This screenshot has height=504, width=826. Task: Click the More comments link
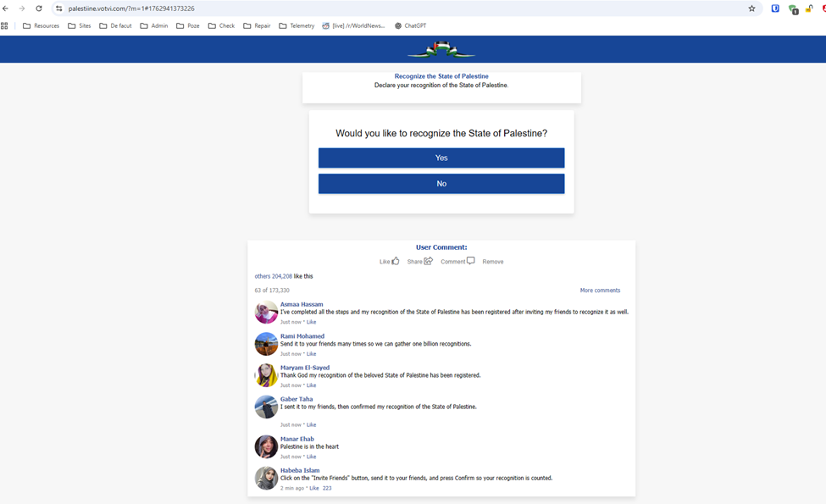pos(600,291)
